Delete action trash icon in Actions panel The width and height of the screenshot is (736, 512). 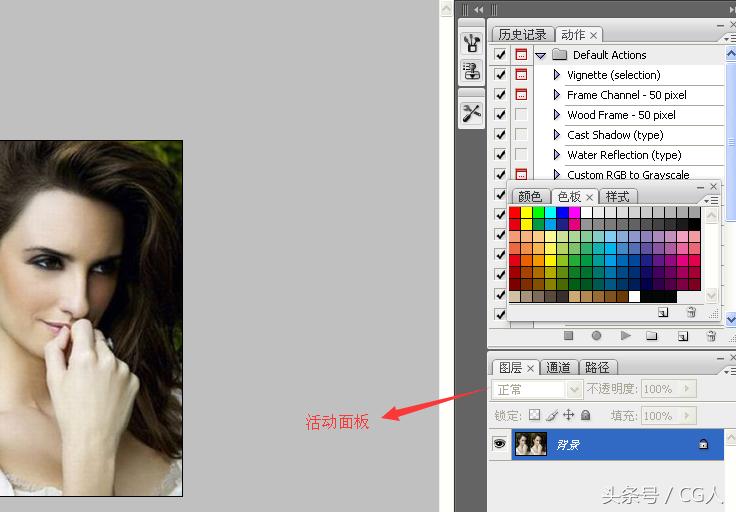711,336
